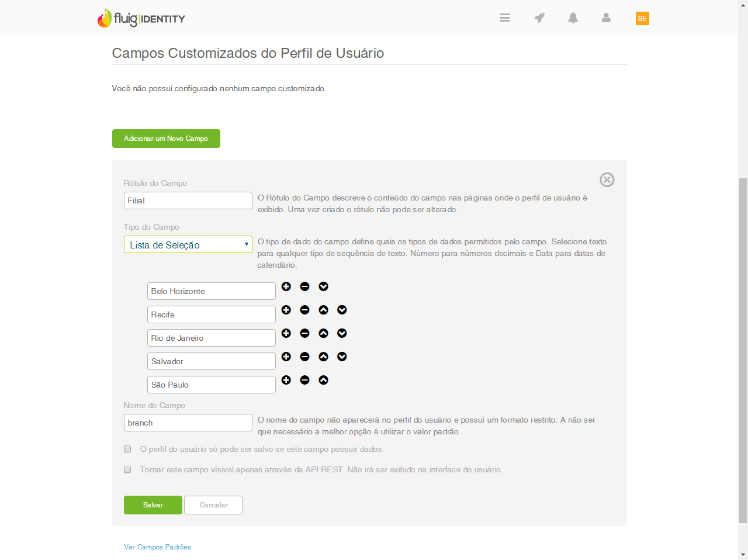Check the REST API only visibility option
This screenshot has width=748, height=560.
coord(127,469)
